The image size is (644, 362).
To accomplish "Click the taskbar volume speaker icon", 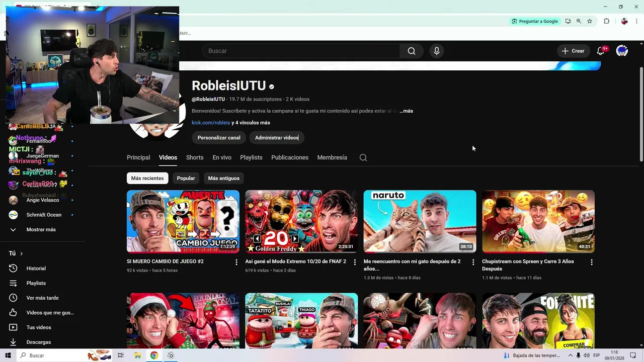I will tap(587, 355).
